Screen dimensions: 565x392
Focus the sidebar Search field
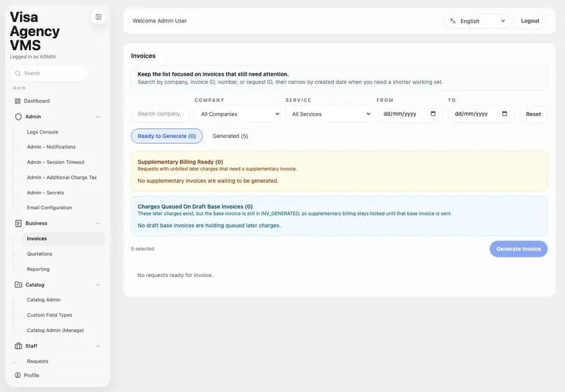point(49,73)
